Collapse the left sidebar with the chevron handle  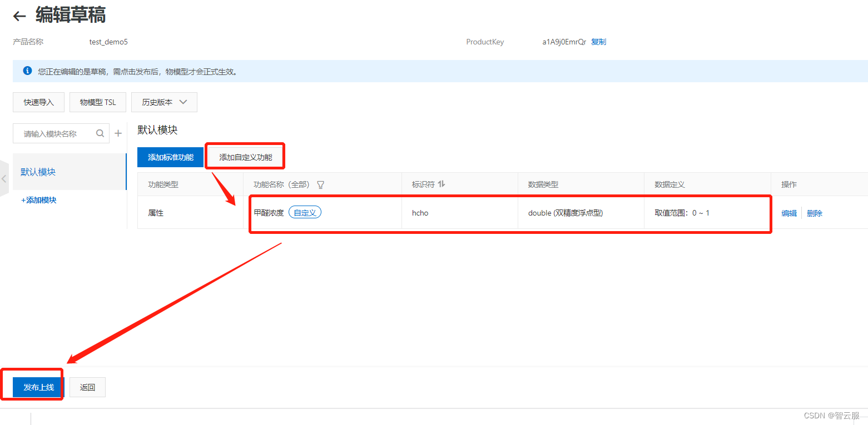click(x=4, y=179)
